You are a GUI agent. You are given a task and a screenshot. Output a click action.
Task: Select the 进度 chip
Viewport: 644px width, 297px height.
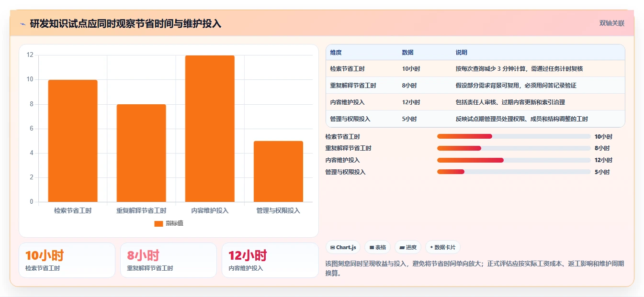(408, 247)
